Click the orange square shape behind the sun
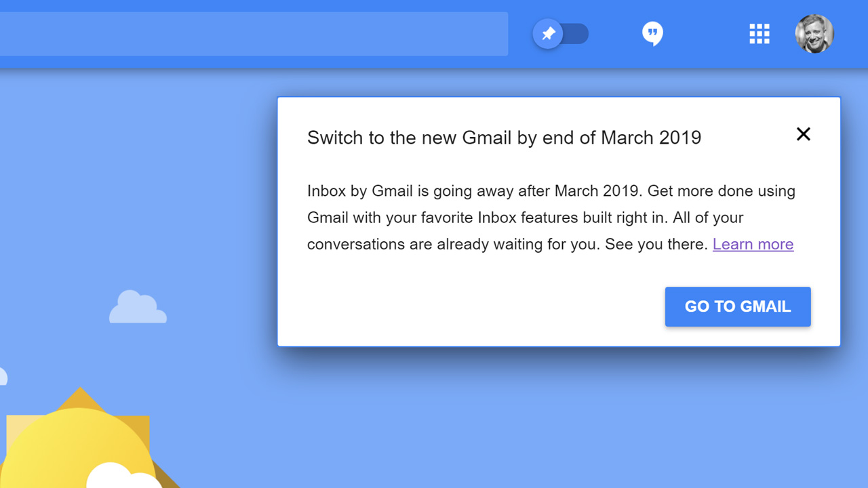Viewport: 868px width, 488px height. click(139, 426)
